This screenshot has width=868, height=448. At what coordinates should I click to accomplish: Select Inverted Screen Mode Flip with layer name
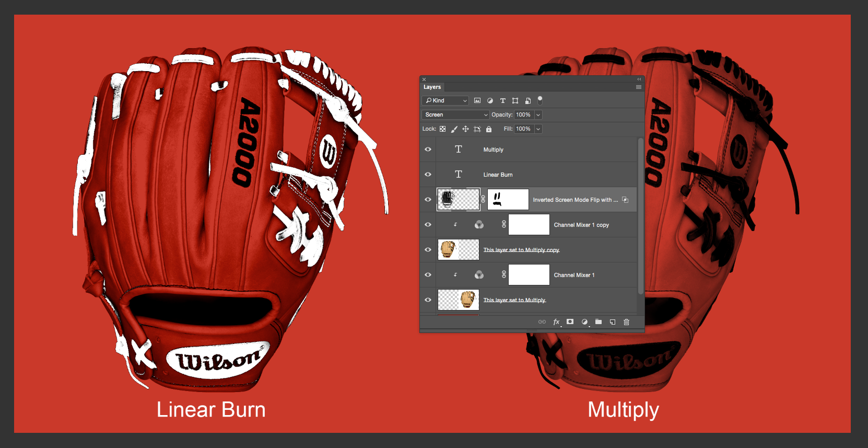pyautogui.click(x=575, y=200)
